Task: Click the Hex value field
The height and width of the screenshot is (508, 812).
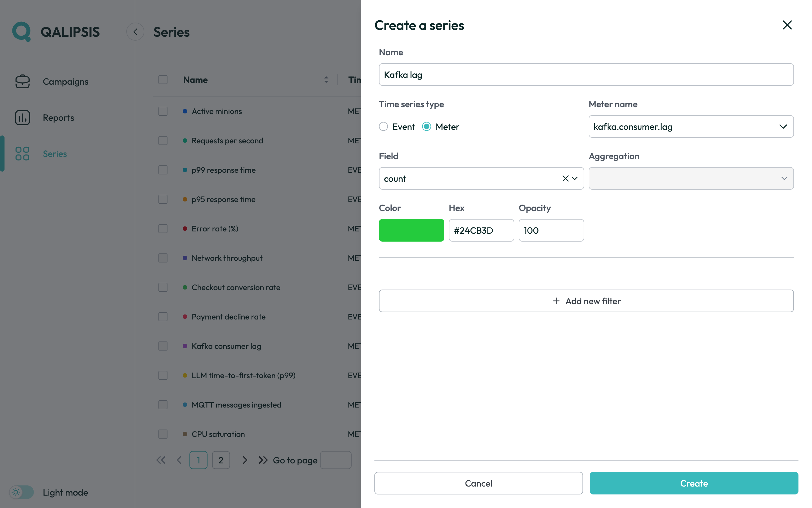Action: [481, 230]
